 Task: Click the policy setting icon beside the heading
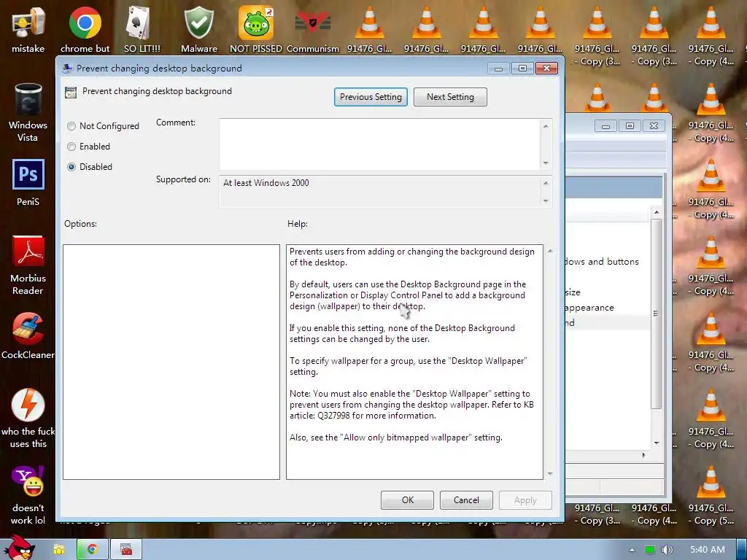tap(71, 92)
